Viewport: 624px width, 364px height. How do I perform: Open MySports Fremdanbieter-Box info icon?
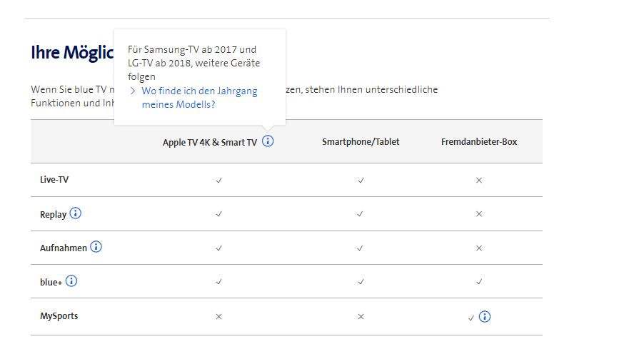485,316
